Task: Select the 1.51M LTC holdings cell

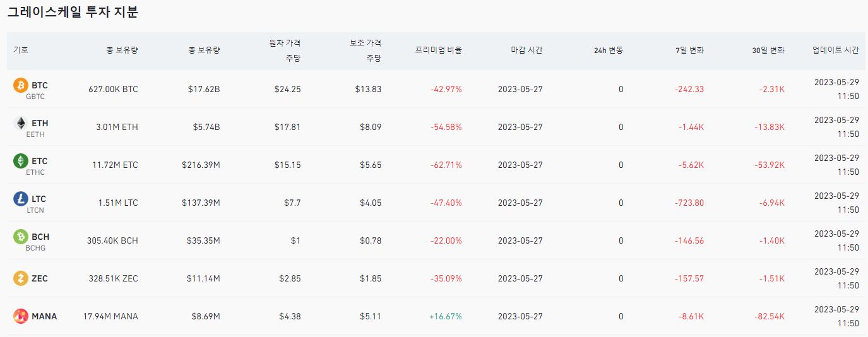Action: point(118,203)
